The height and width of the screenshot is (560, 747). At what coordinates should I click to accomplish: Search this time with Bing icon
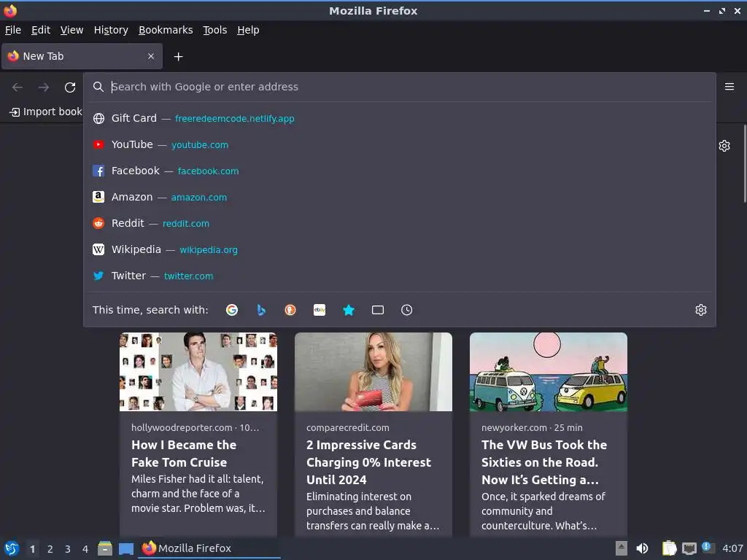[x=261, y=310]
